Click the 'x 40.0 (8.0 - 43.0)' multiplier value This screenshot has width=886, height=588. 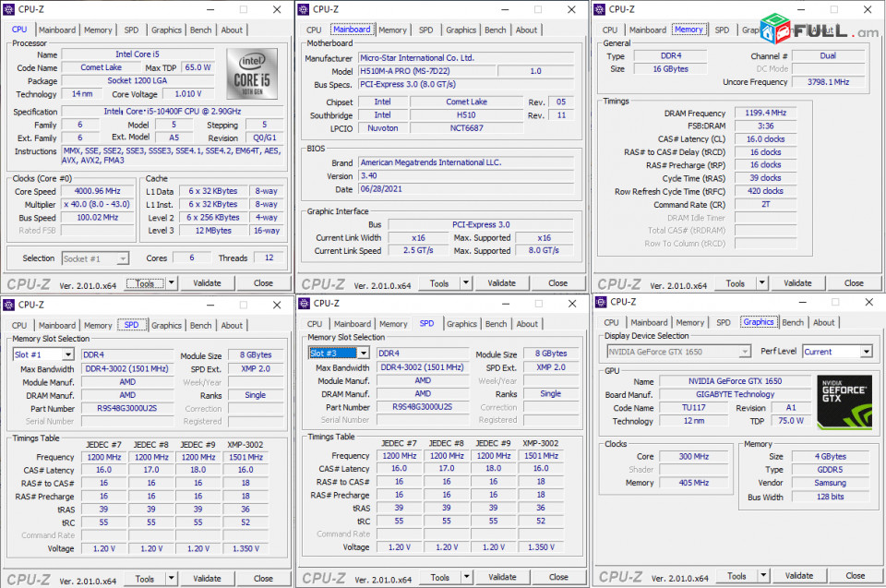coord(98,204)
